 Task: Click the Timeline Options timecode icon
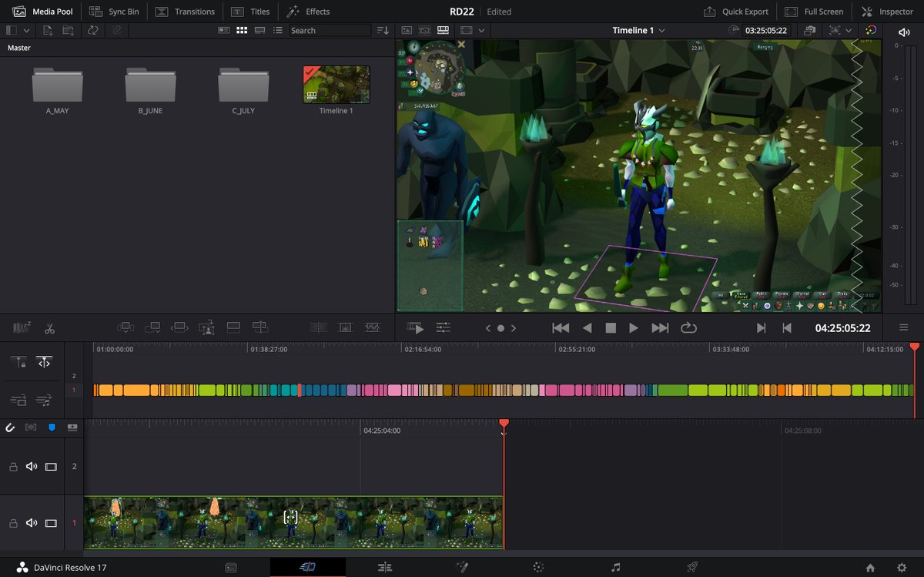735,30
